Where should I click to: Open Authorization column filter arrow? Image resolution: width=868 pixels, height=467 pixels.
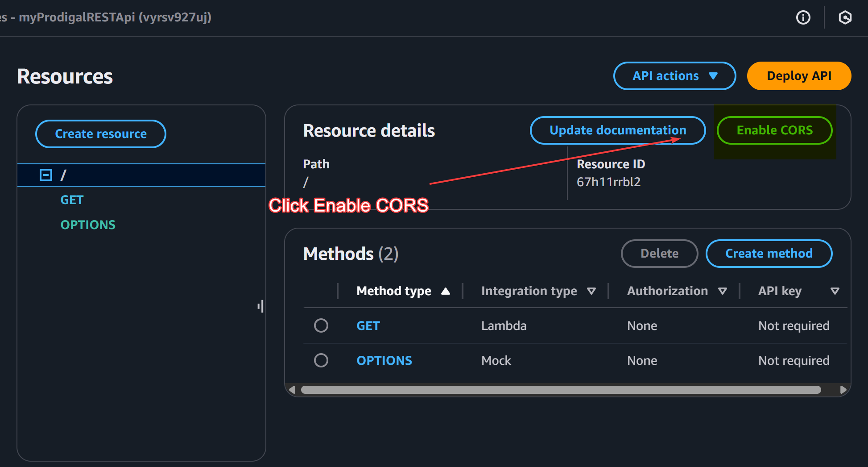[x=723, y=291]
